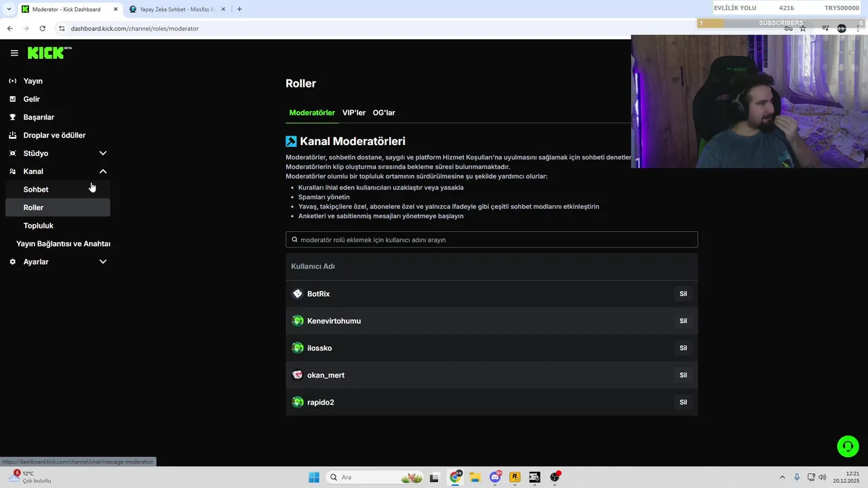Screen dimensions: 868x488
Task: Close the Moderator - Kick Dashboard tab
Action: pyautogui.click(x=115, y=9)
